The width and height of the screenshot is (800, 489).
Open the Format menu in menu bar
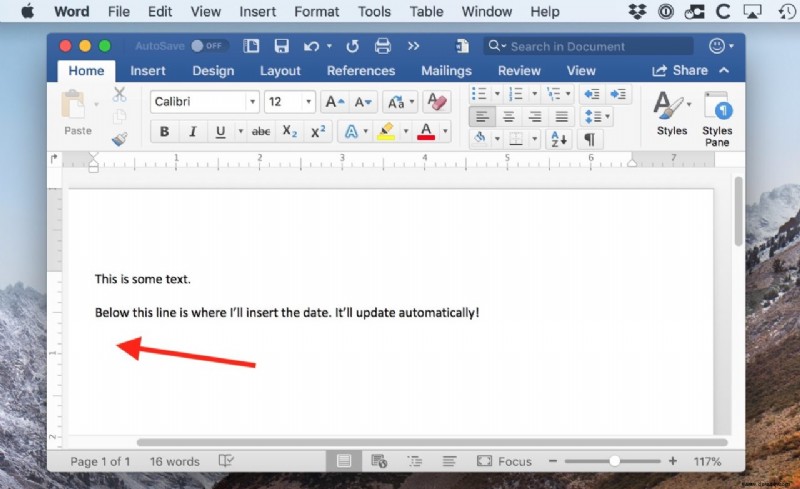(x=316, y=11)
